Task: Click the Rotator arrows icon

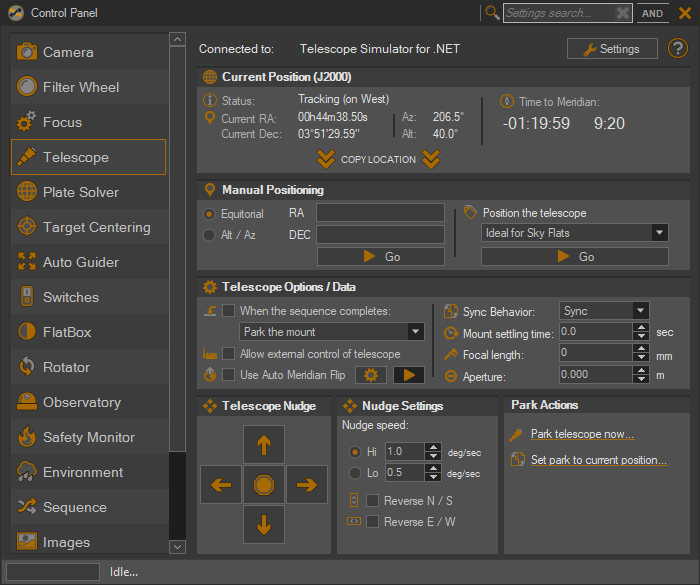Action: tap(27, 367)
